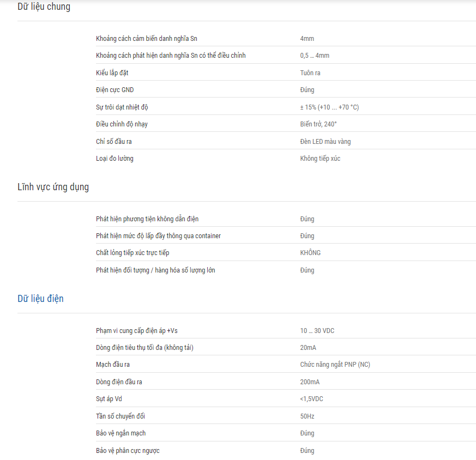
Task: Select the 'Tuôn ra' mounting type value
Action: [x=310, y=73]
